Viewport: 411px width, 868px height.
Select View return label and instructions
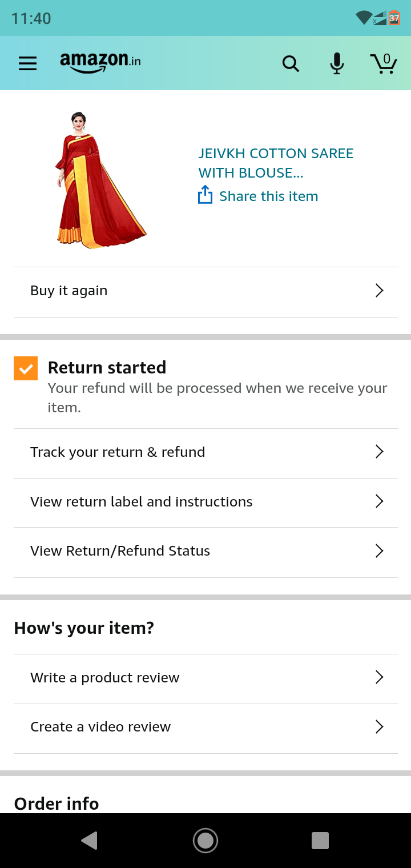coord(142,502)
